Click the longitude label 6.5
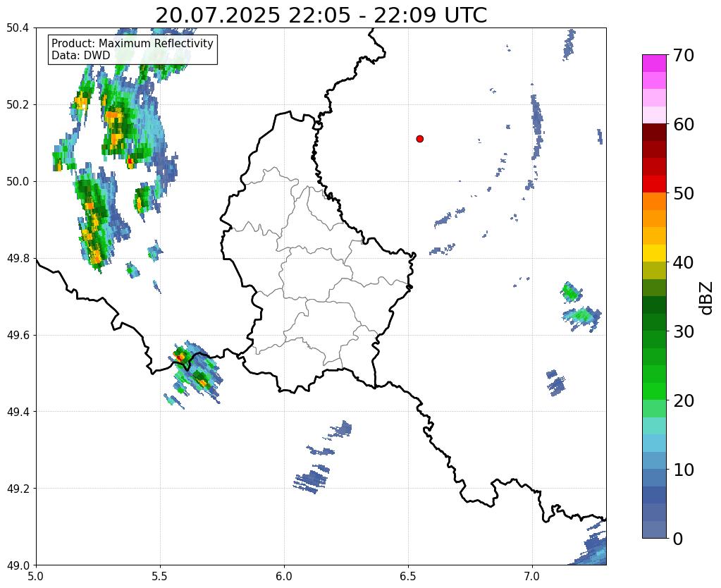721x588 pixels. click(408, 576)
